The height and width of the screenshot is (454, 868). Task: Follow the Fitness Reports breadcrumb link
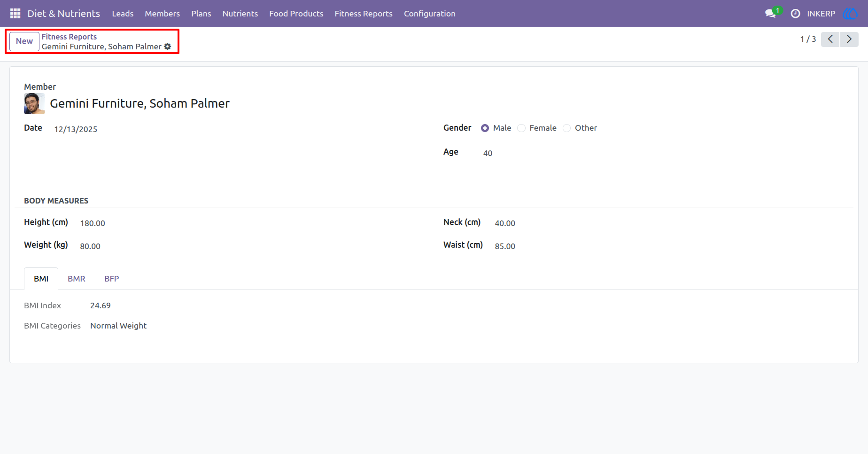69,37
